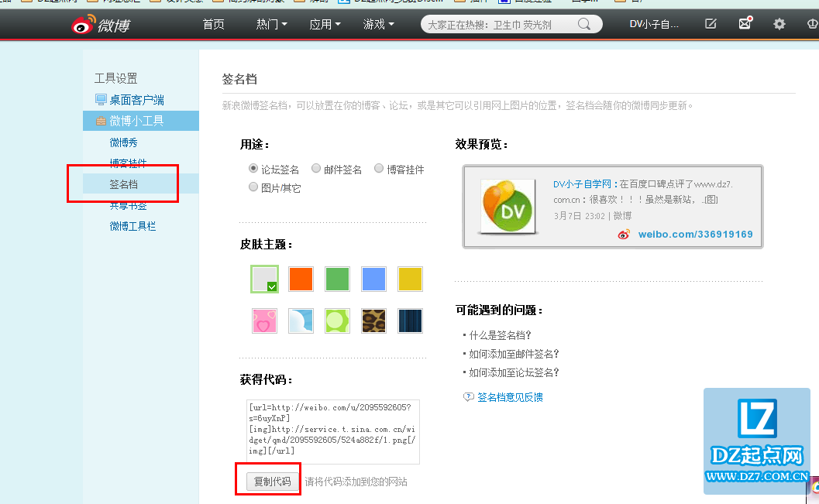Click the 签名档 page heading
819x504 pixels.
click(239, 79)
